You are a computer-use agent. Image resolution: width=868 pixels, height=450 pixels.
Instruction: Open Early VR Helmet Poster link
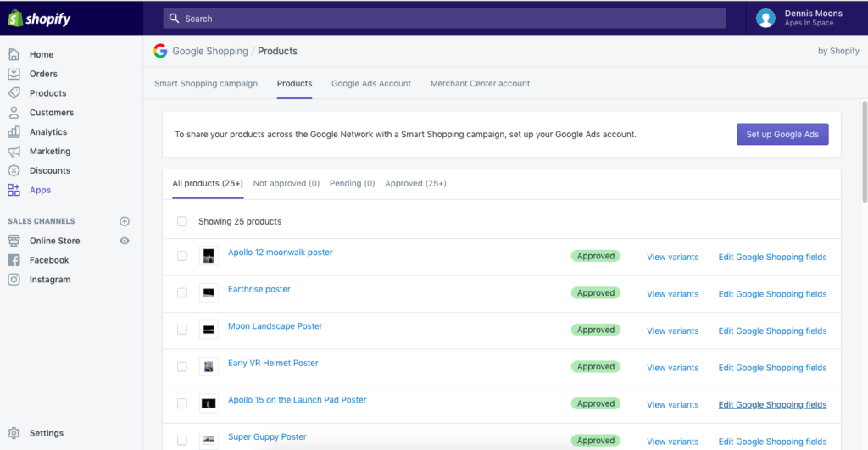click(273, 363)
